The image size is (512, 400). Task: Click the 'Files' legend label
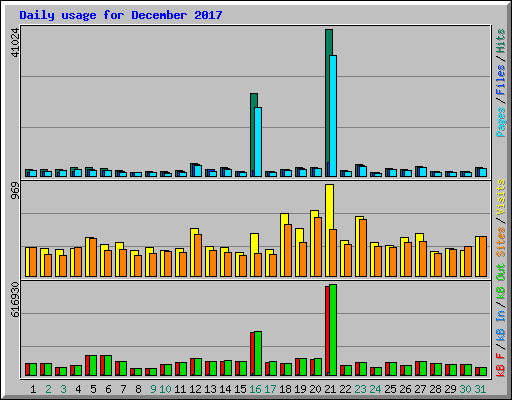pos(501,80)
